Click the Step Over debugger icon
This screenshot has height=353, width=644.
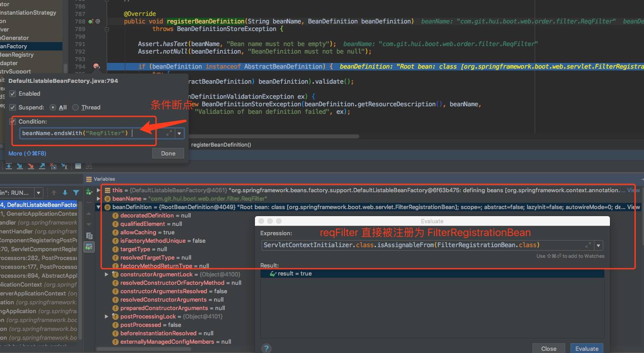coord(8,167)
